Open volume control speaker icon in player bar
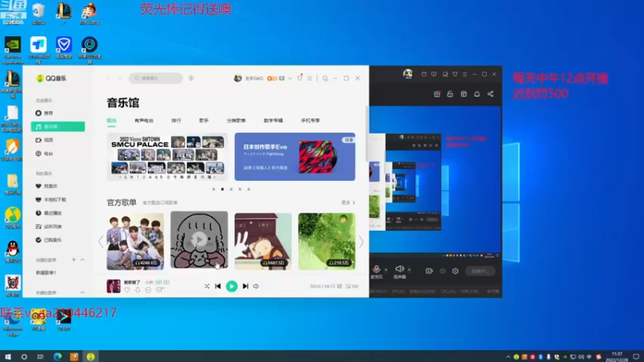This screenshot has height=362, width=644. (256, 286)
